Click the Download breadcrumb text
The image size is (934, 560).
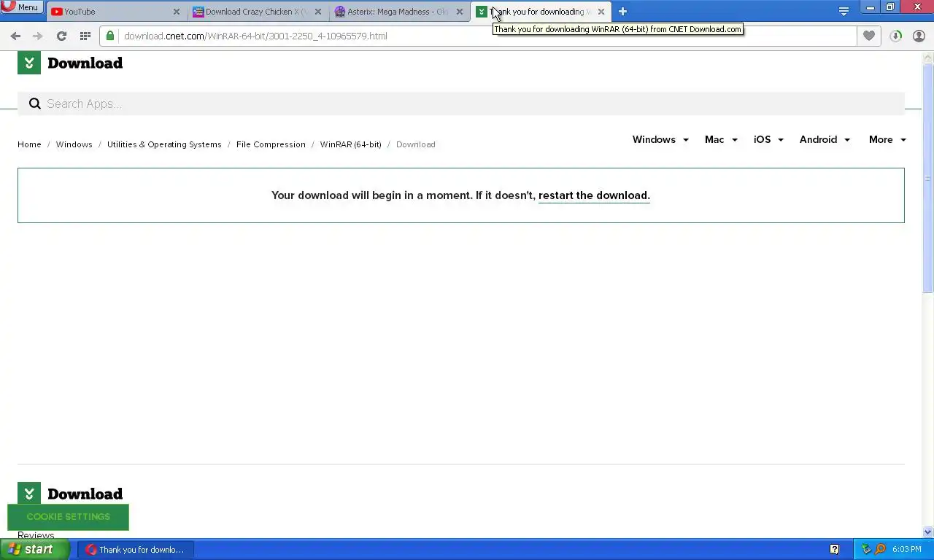416,144
